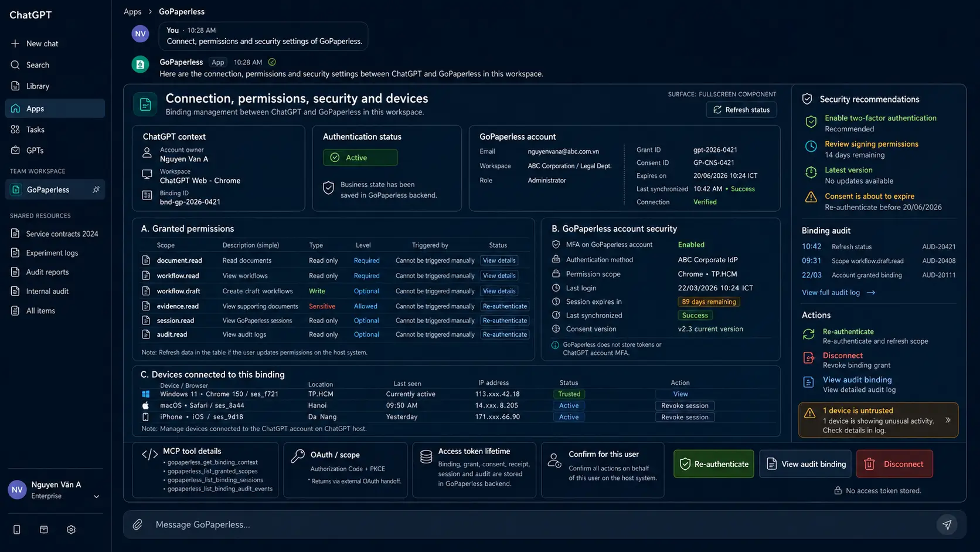Click the 10:42 Refresh status audit entry
The image size is (980, 552).
[879, 247]
